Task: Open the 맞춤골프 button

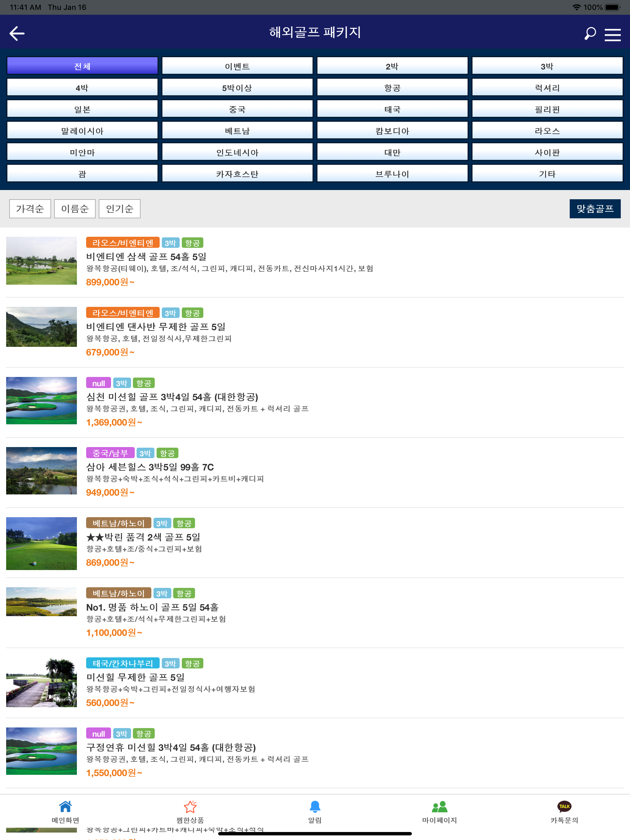Action: tap(595, 208)
